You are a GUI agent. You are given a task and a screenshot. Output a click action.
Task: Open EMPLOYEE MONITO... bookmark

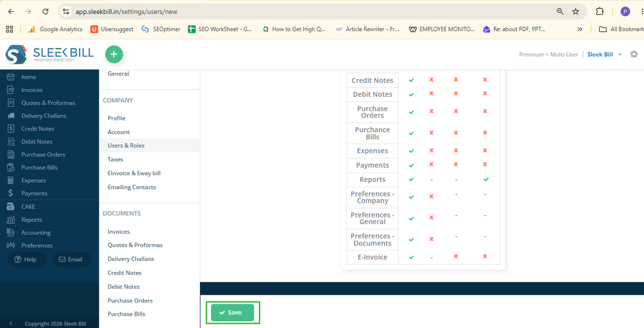[442, 29]
